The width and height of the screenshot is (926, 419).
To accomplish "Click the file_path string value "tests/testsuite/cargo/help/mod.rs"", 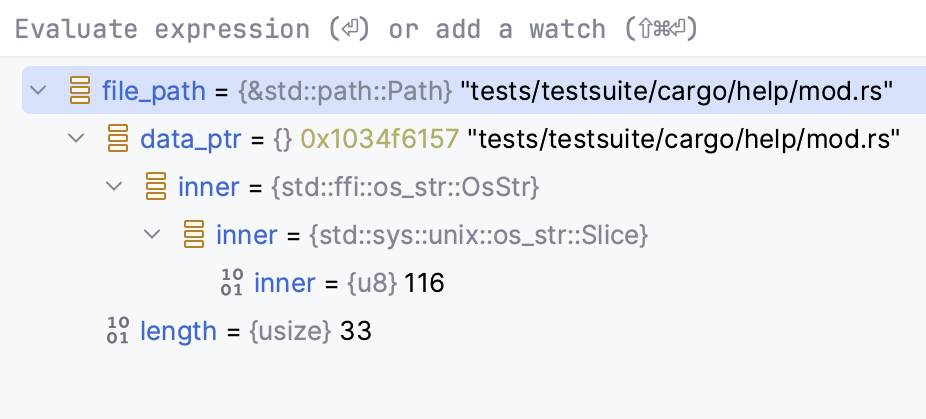I will pos(676,92).
